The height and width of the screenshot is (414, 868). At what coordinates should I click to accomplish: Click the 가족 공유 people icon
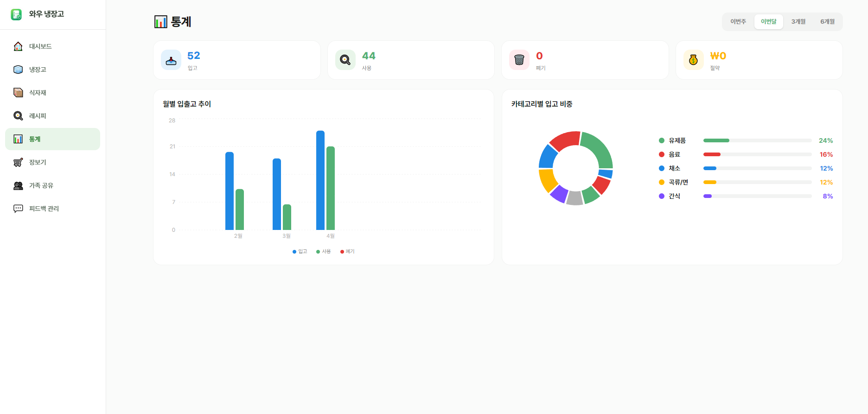pos(18,185)
